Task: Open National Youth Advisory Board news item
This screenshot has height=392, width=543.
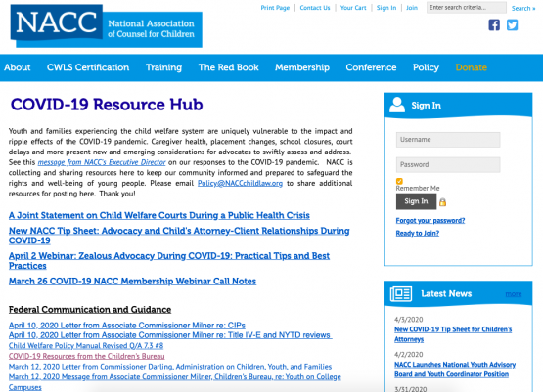Action: coord(455,370)
